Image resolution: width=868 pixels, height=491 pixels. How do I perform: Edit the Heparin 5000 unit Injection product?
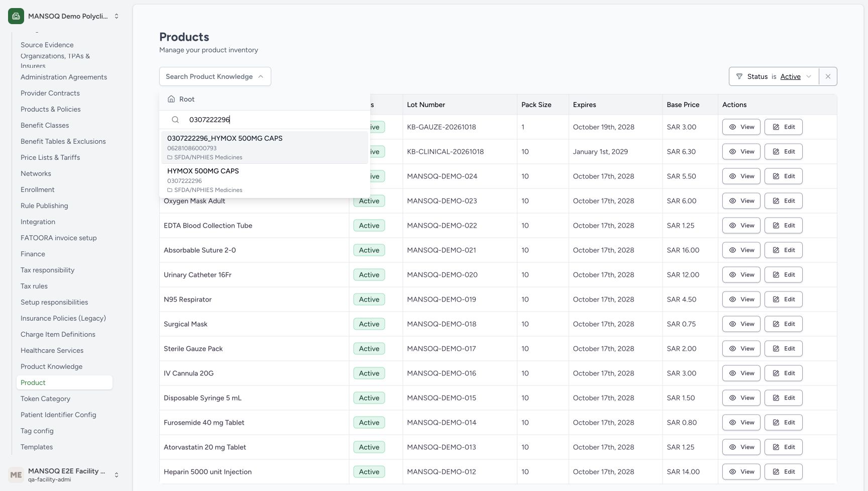click(x=783, y=472)
